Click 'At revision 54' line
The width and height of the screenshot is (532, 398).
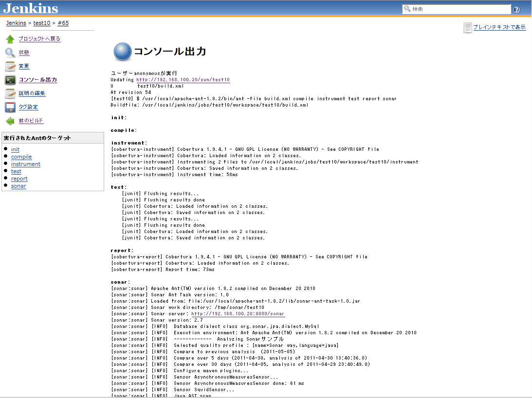131,92
